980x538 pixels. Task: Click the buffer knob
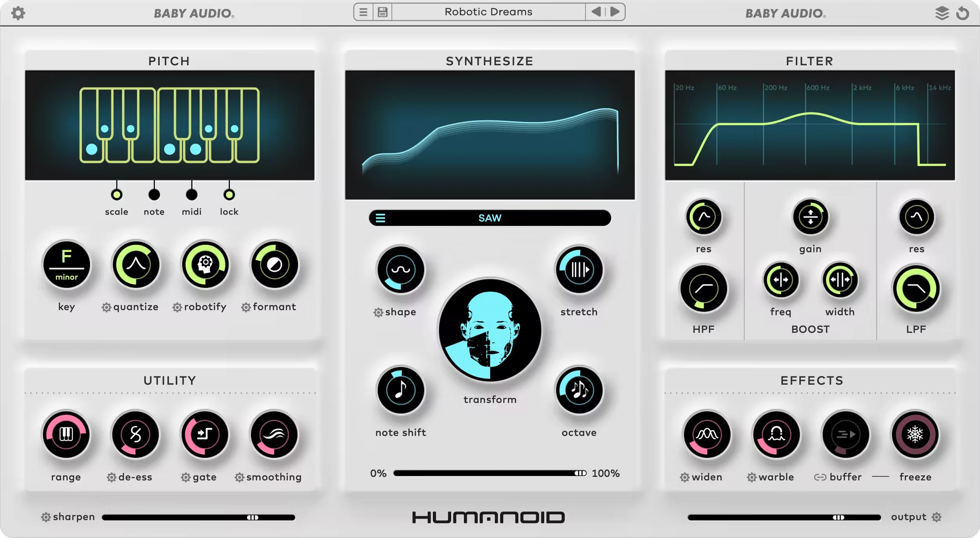[x=846, y=435]
